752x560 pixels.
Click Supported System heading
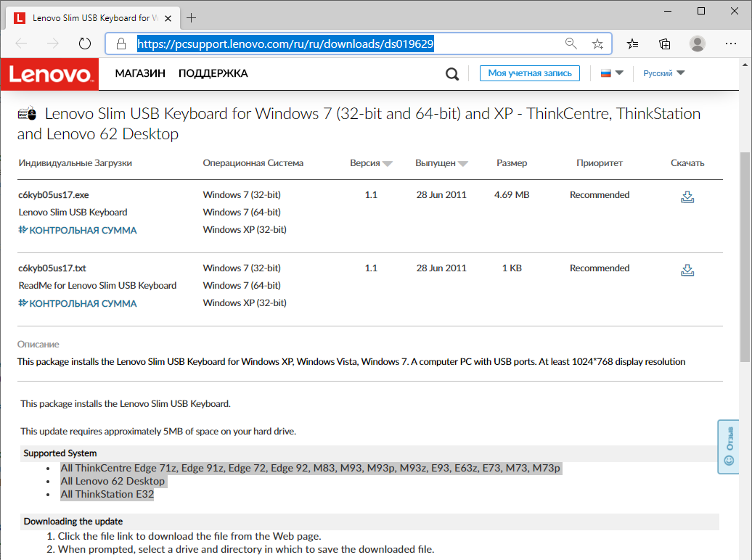point(60,453)
